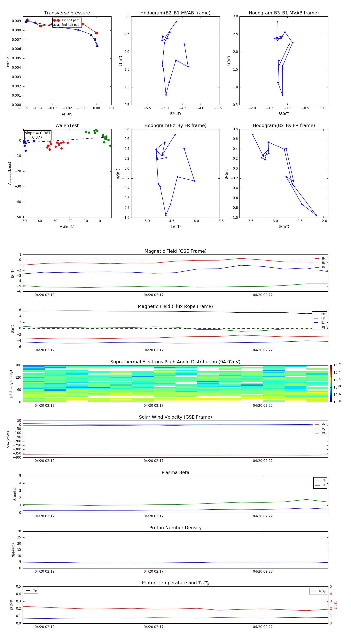Select the "Plasma Beta" panel title
The width and height of the screenshot is (351, 644).
pos(175,472)
